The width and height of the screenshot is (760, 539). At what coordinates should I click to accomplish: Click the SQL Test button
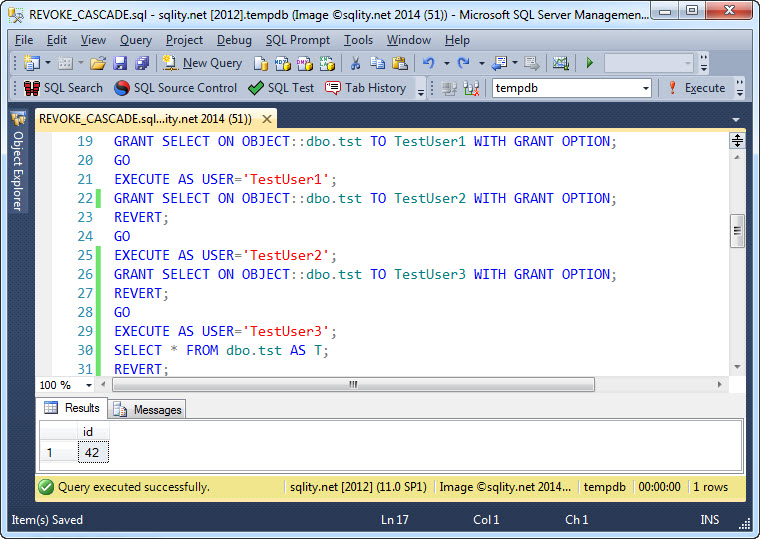pyautogui.click(x=281, y=88)
